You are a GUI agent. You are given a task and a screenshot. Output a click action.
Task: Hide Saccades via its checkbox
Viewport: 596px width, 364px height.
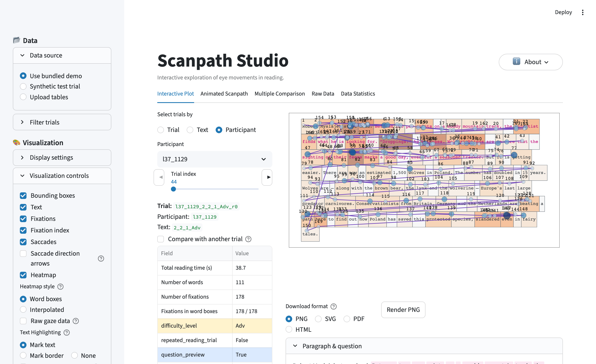(23, 242)
